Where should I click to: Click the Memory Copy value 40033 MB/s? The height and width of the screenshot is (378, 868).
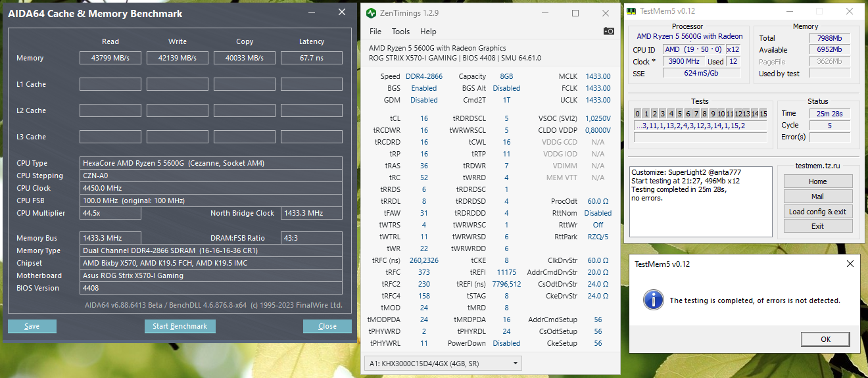245,58
